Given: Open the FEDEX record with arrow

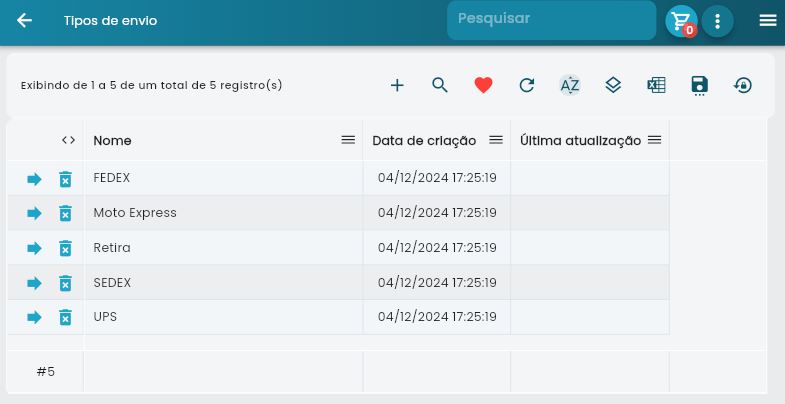Looking at the screenshot, I should point(34,179).
